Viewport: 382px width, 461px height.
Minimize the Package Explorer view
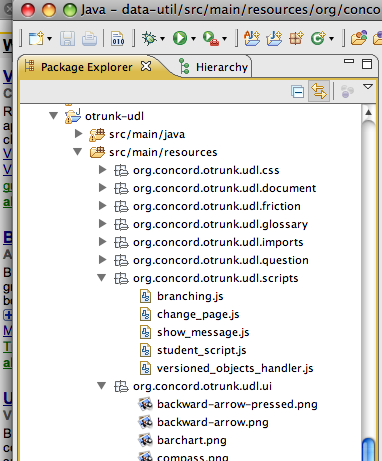point(349,61)
